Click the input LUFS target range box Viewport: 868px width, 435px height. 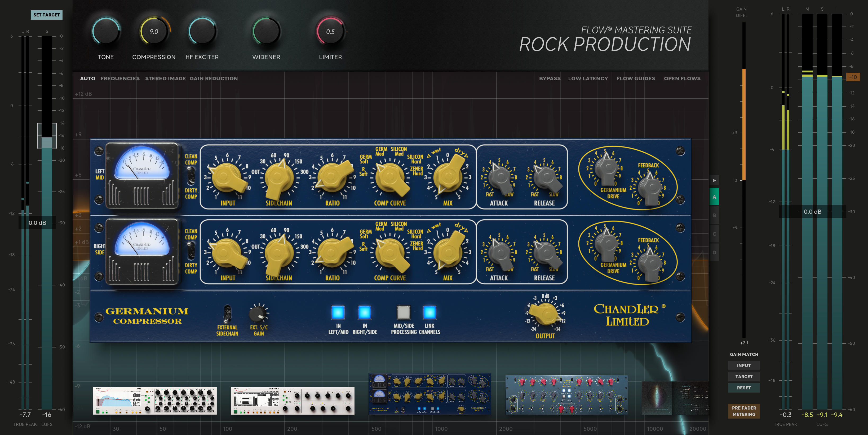click(x=47, y=136)
